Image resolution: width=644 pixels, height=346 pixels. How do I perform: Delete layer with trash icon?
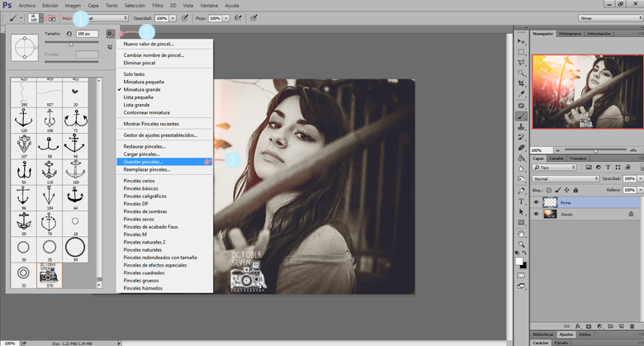click(x=632, y=326)
